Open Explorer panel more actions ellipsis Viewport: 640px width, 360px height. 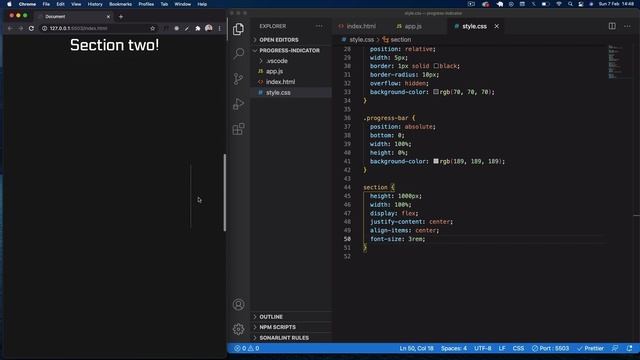click(x=319, y=26)
